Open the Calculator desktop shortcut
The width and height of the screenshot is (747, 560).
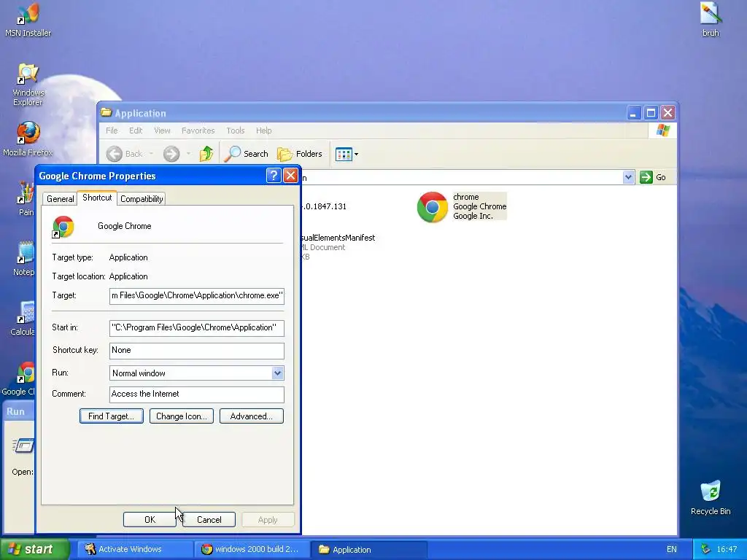(23, 318)
